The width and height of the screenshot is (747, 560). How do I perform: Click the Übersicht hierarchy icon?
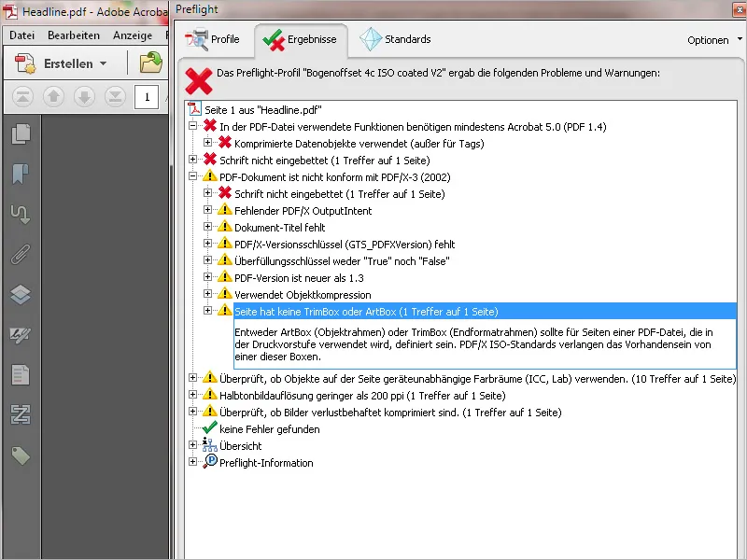(209, 445)
